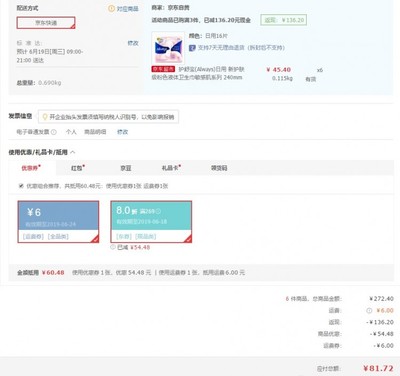Click the item weight 0.115kg text
The height and width of the screenshot is (376, 400).
pyautogui.click(x=282, y=78)
